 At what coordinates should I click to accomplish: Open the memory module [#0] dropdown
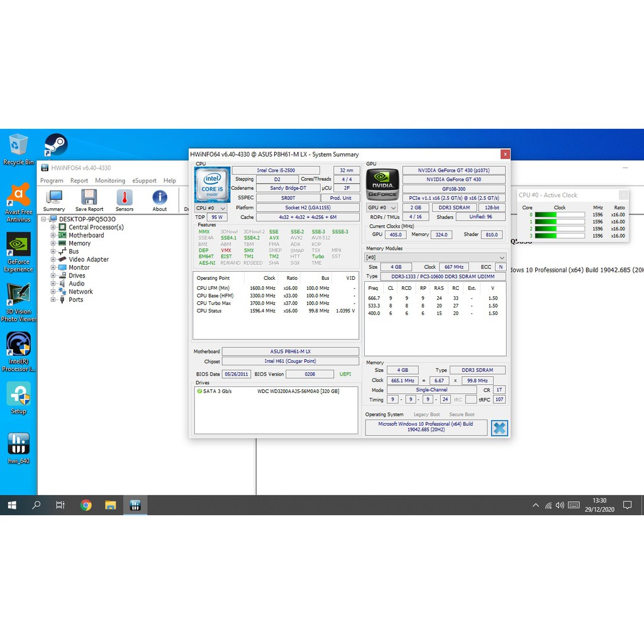[x=435, y=257]
